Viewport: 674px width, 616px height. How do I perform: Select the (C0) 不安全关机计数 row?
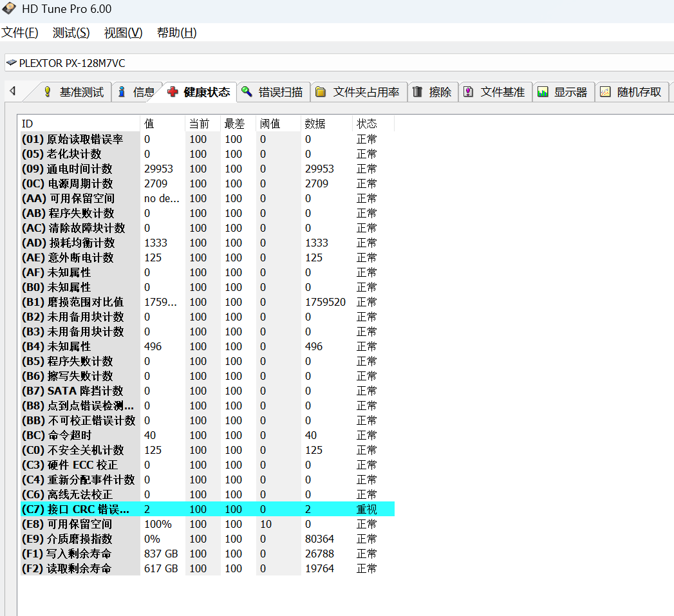pyautogui.click(x=207, y=450)
